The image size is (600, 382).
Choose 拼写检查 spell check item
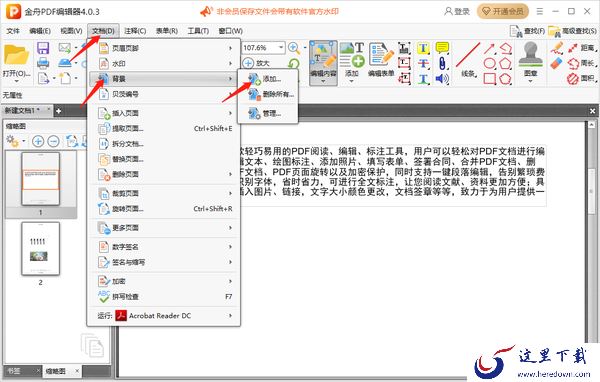click(x=164, y=297)
